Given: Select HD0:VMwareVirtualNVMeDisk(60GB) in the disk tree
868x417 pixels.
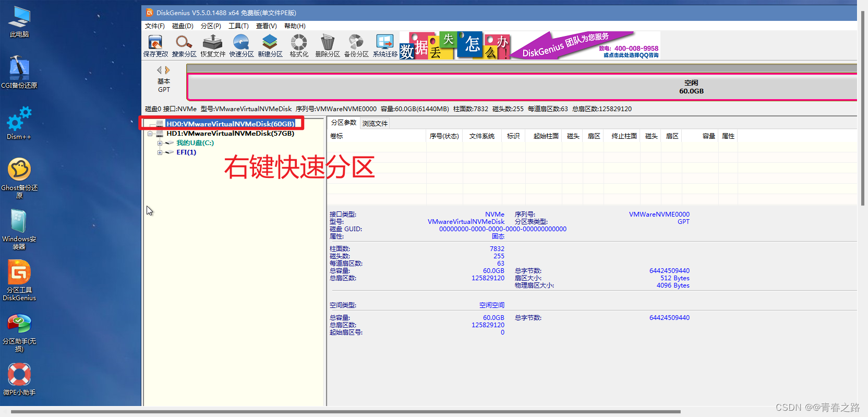Looking at the screenshot, I should point(230,124).
